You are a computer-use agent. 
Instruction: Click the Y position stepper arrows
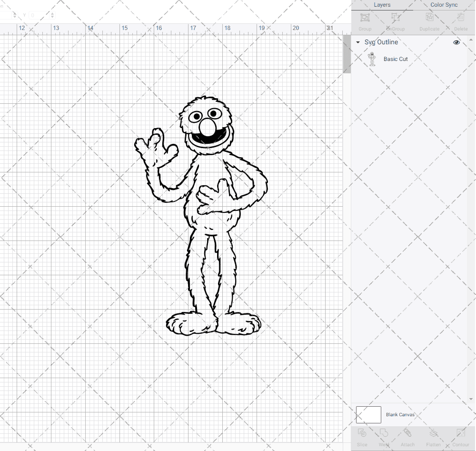[x=52, y=15]
